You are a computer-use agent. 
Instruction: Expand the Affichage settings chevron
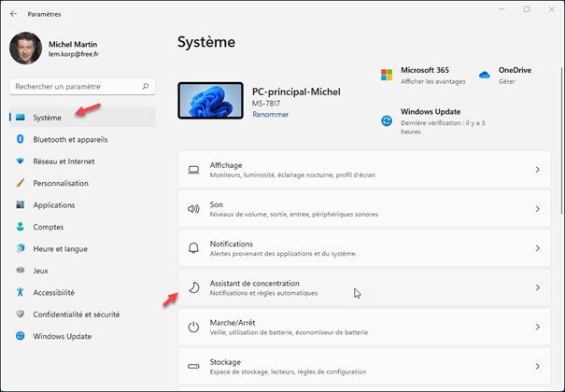[x=537, y=170]
